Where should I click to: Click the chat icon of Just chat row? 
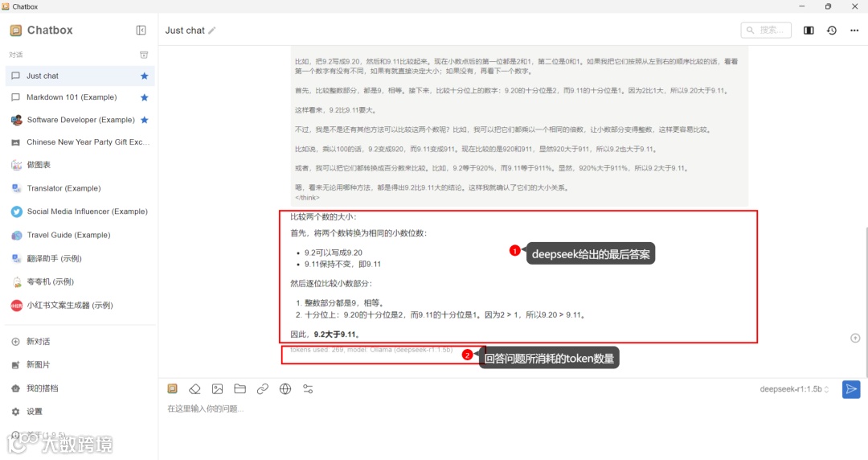point(15,76)
